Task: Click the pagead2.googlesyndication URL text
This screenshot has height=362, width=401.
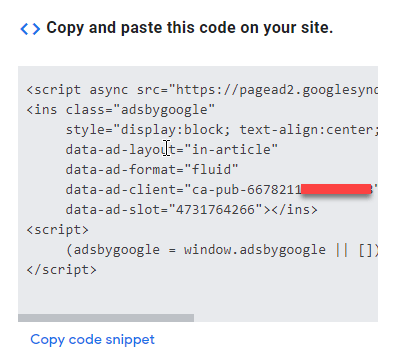Action: coord(277,90)
